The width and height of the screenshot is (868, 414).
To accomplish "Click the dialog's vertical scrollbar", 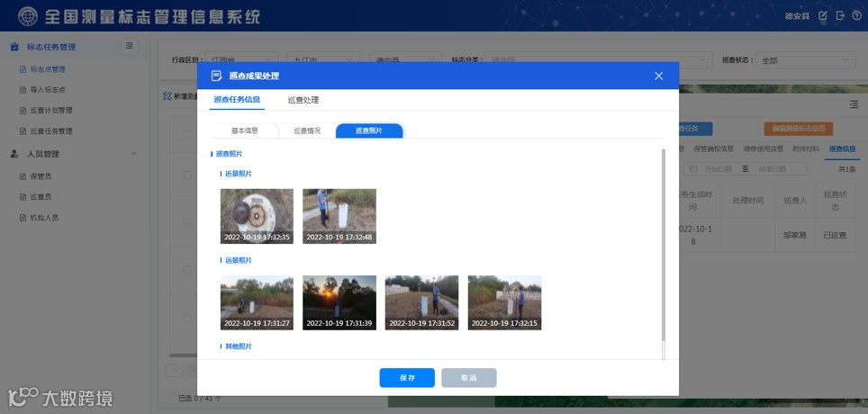I will pyautogui.click(x=664, y=247).
